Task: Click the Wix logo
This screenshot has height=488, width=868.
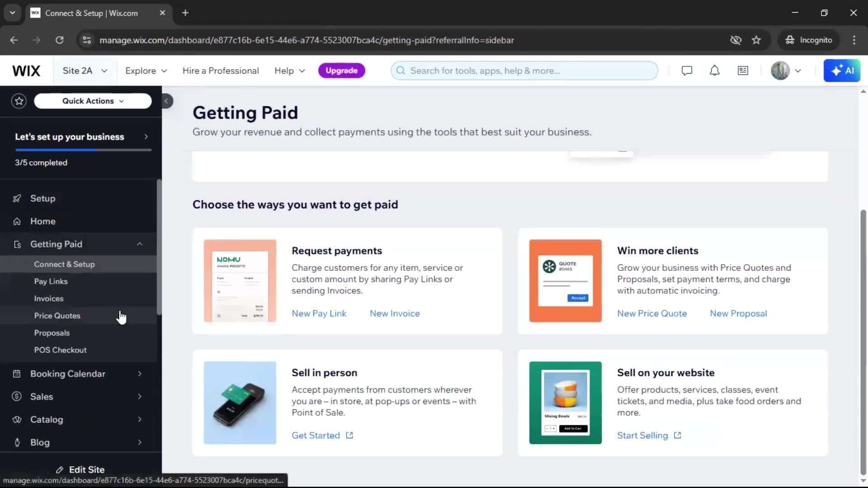Action: click(x=26, y=70)
